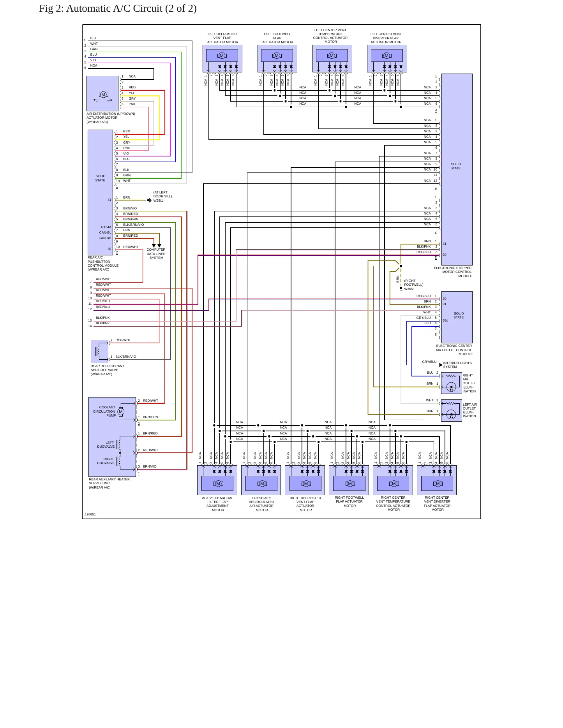Click the 'GRY/BLU' label near Interior Lights System
The width and height of the screenshot is (563, 728).
pos(429,362)
